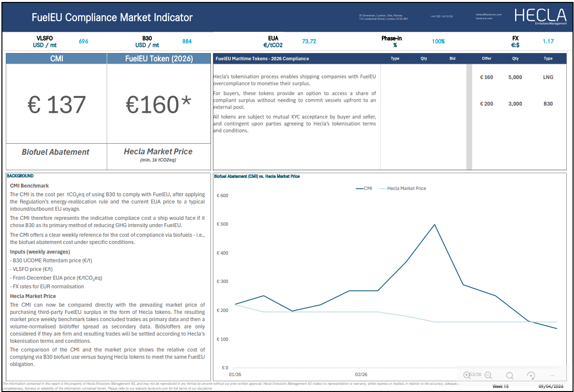This screenshot has height=392, width=574.
Task: Click the plain magnifier search icon
Action: [x=510, y=375]
